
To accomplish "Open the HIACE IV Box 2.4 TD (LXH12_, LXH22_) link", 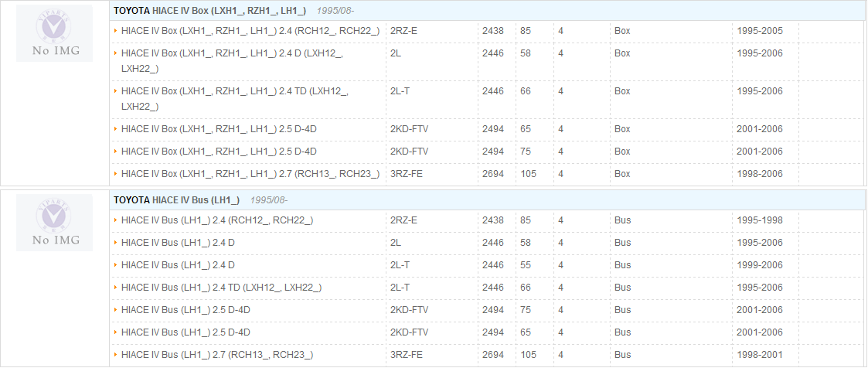I will click(235, 98).
